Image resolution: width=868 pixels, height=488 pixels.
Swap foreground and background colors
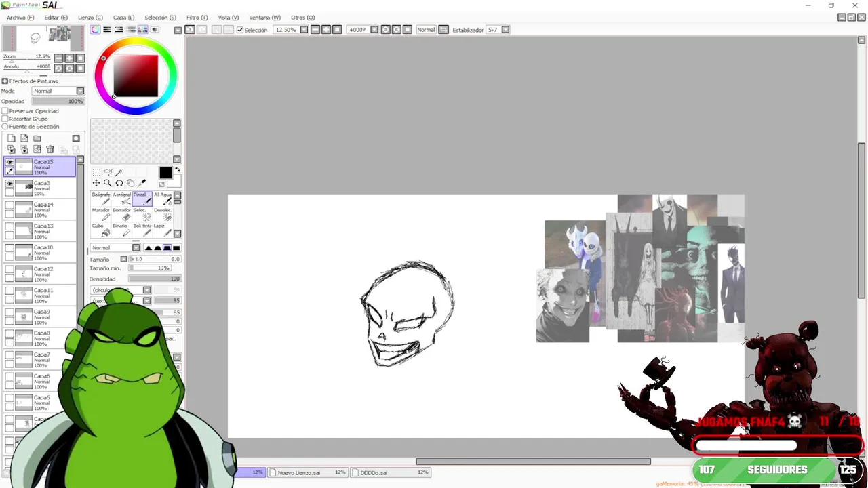[178, 170]
